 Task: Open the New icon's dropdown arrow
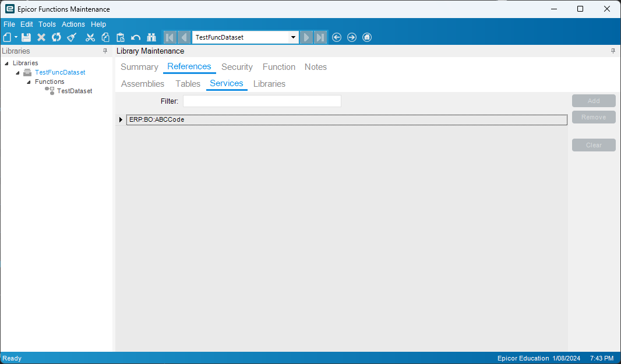16,37
